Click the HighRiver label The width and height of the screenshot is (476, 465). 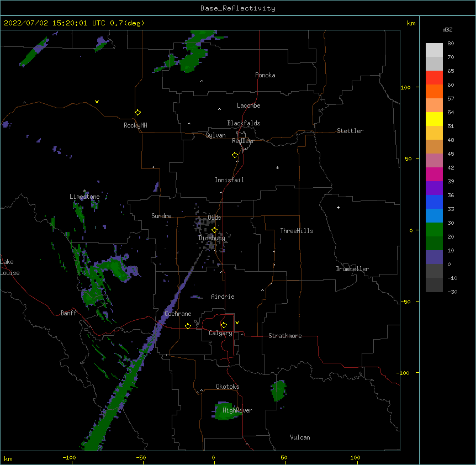[237, 410]
